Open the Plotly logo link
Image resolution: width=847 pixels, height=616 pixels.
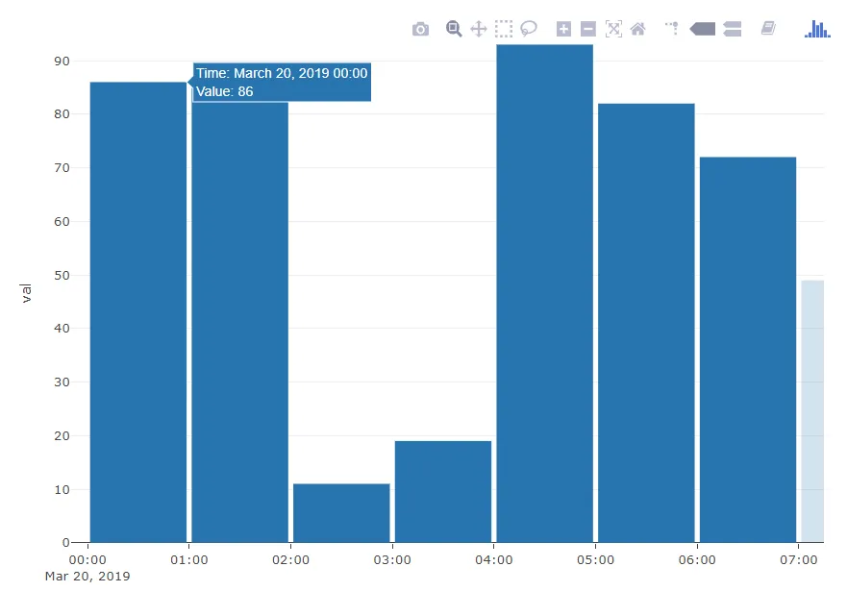pos(817,29)
